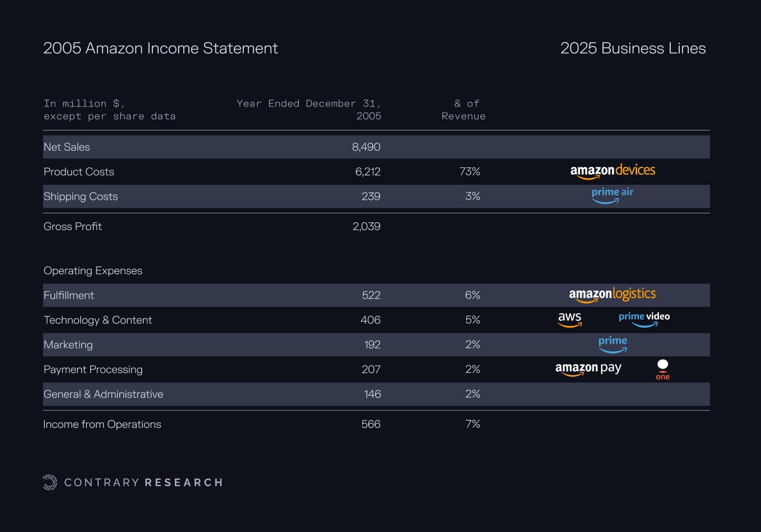Click the Contrary Research brand text
This screenshot has height=532, width=761.
tap(143, 483)
